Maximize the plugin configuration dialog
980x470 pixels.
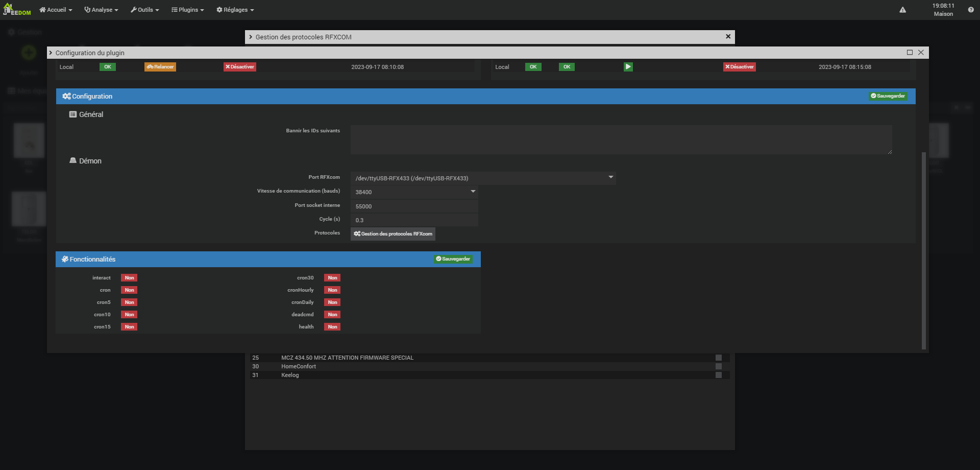[910, 53]
